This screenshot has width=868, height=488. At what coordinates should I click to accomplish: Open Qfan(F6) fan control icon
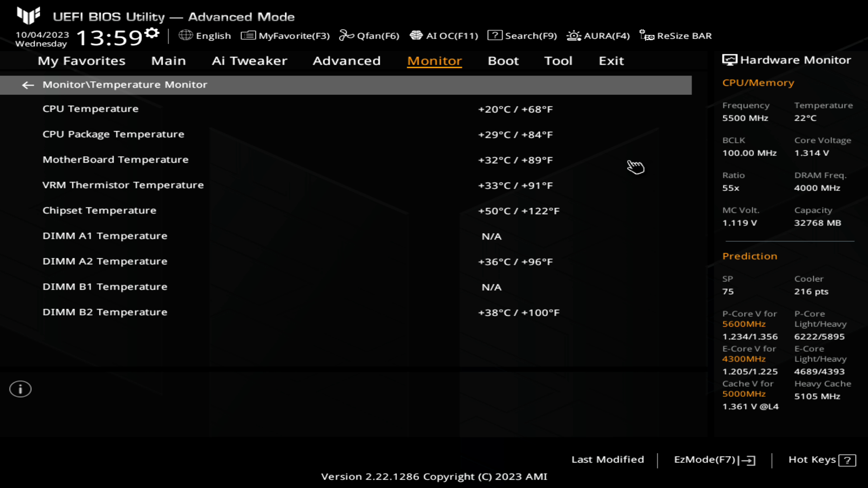click(346, 35)
